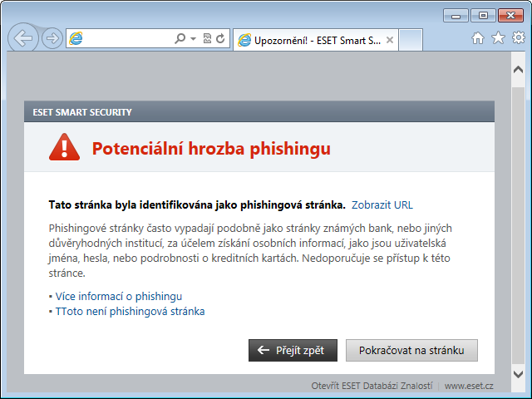532x399 pixels.
Task: Open the address bar dropdown arrow
Action: [193, 39]
